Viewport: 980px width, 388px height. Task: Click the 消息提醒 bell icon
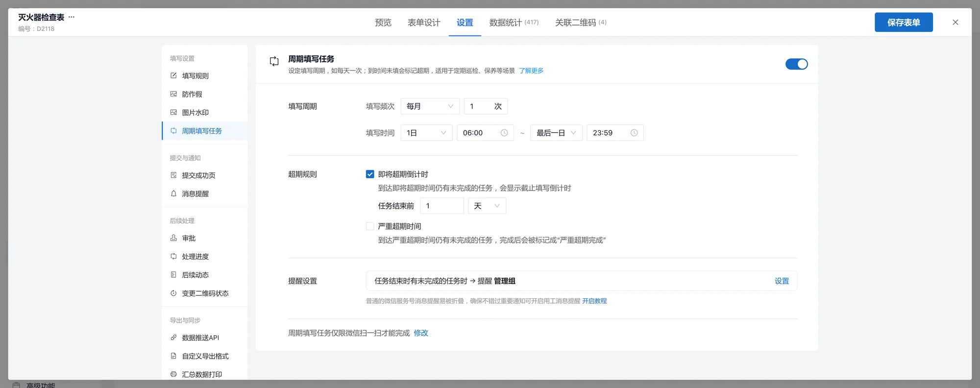[x=173, y=194]
